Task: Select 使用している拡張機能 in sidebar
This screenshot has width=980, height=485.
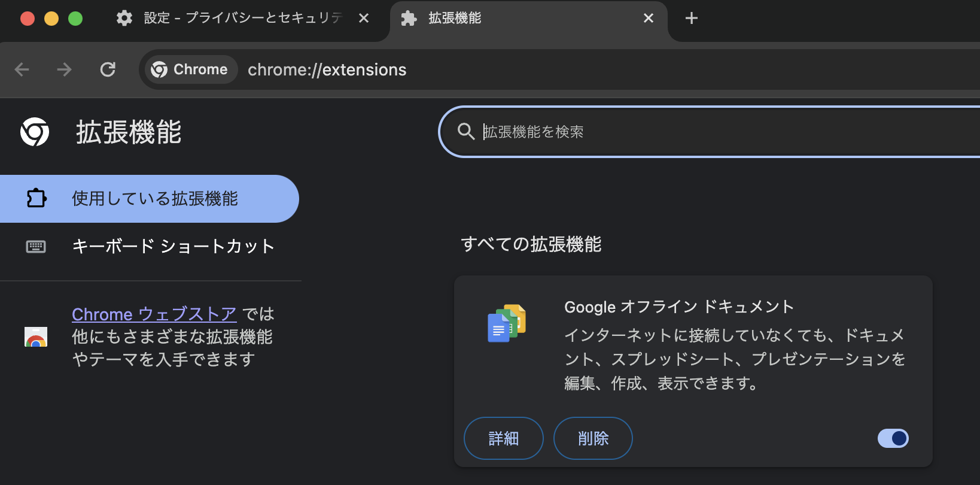Action: 149,199
